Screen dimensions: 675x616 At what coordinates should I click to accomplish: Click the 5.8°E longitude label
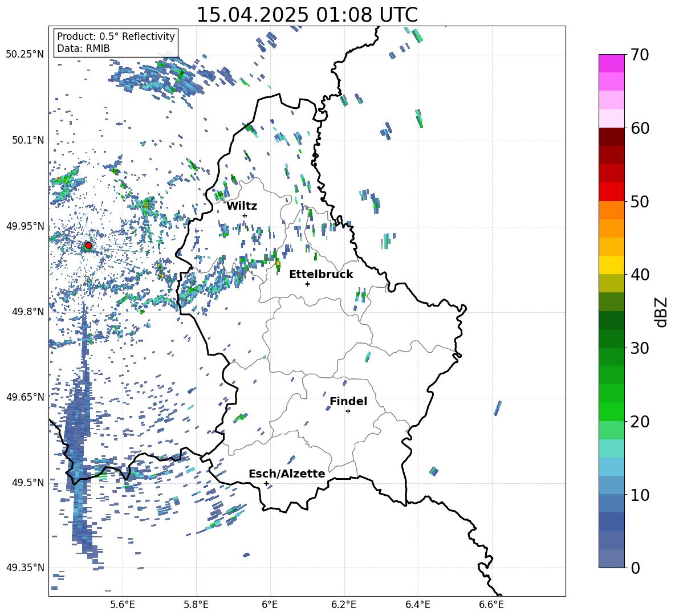coord(196,605)
